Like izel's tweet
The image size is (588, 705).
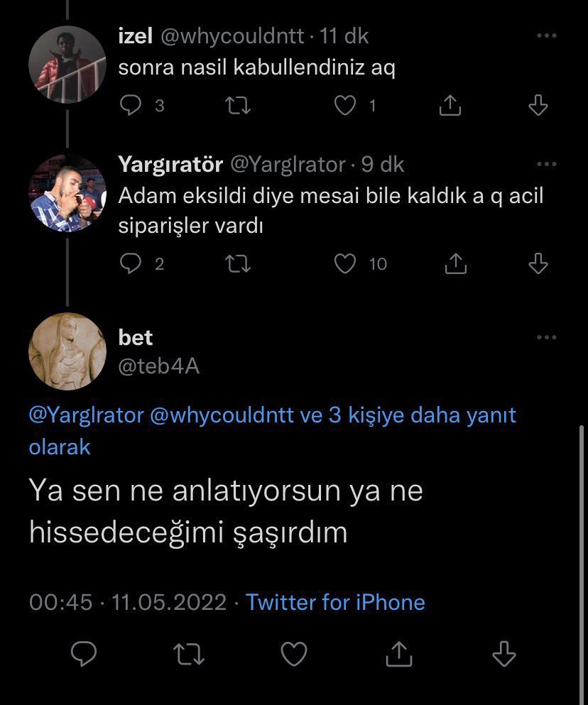point(345,106)
